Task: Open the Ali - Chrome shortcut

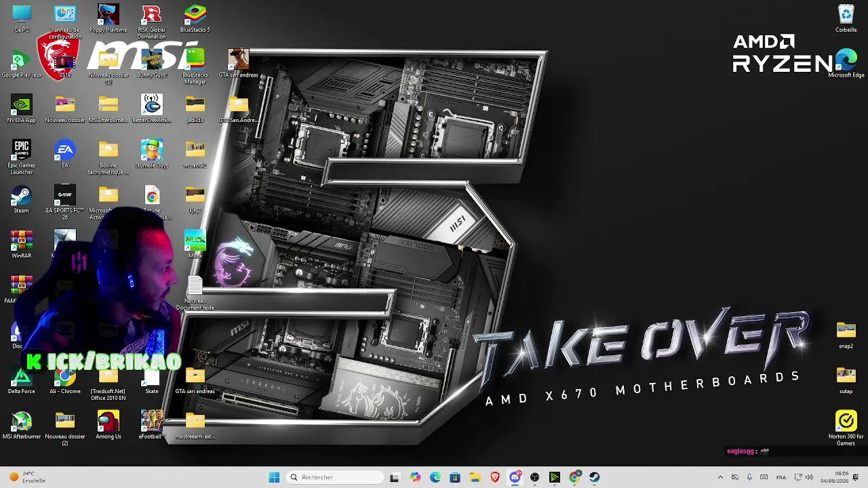Action: tap(65, 380)
